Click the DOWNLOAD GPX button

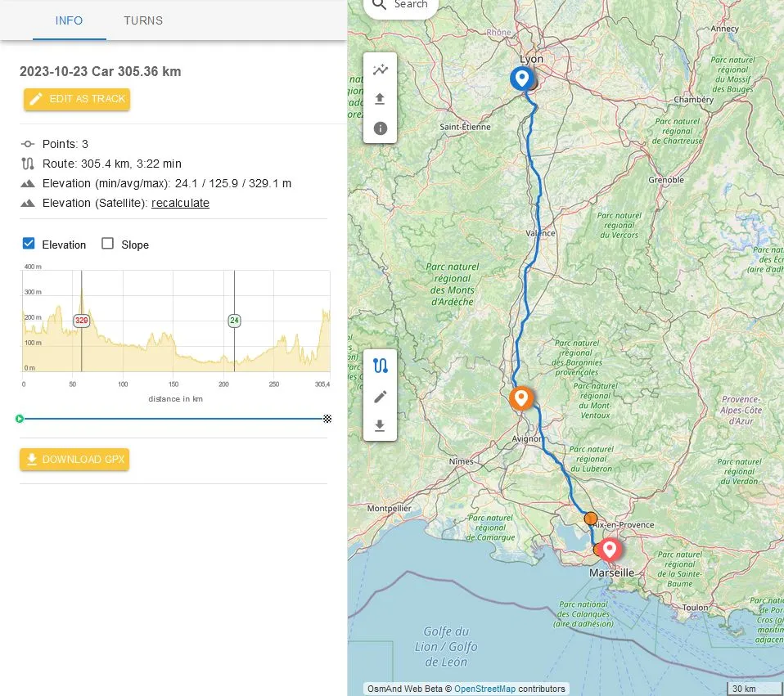coord(75,459)
